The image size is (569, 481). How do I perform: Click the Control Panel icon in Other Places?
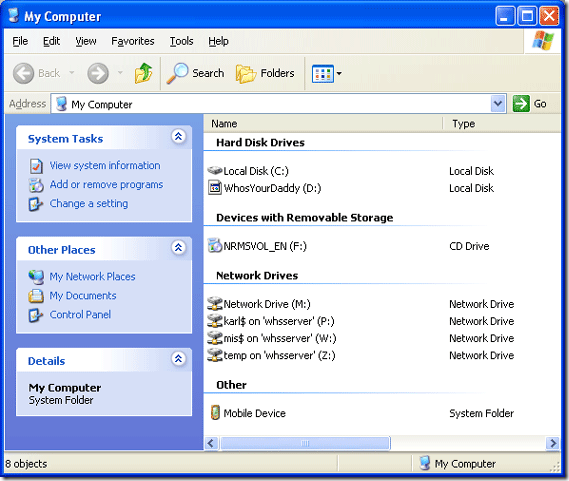click(x=36, y=315)
